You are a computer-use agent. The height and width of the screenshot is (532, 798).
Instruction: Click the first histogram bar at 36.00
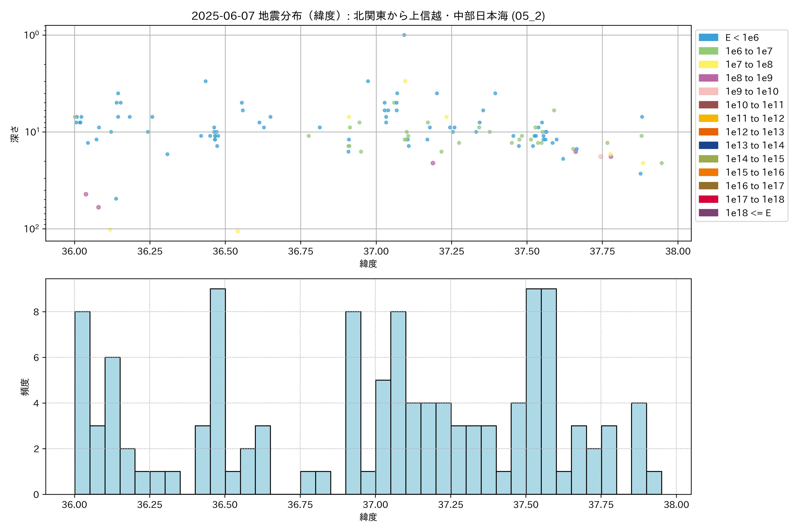click(x=82, y=403)
